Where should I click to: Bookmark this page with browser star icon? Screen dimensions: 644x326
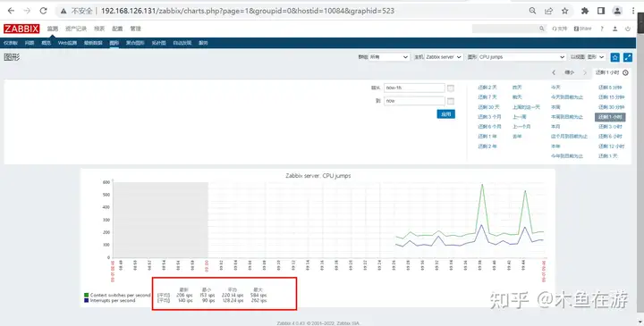coord(564,11)
